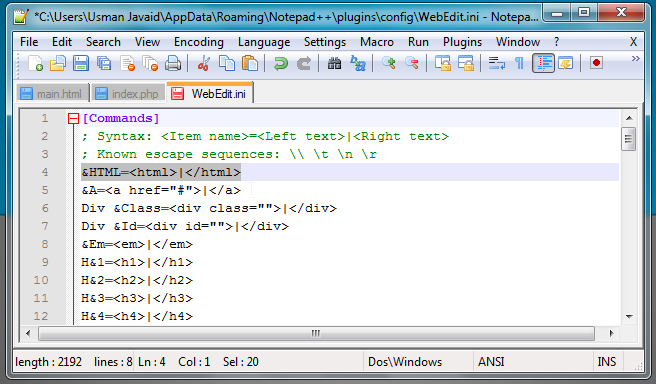Click the Save All icon

103,64
